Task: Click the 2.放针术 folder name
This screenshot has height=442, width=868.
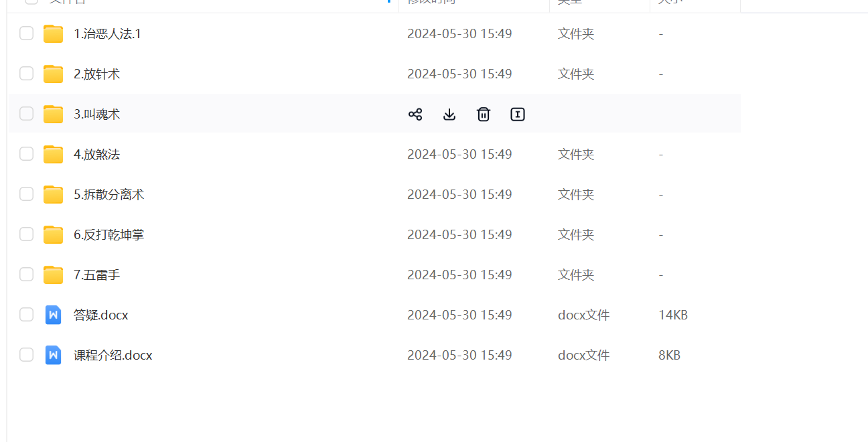Action: pyautogui.click(x=96, y=74)
